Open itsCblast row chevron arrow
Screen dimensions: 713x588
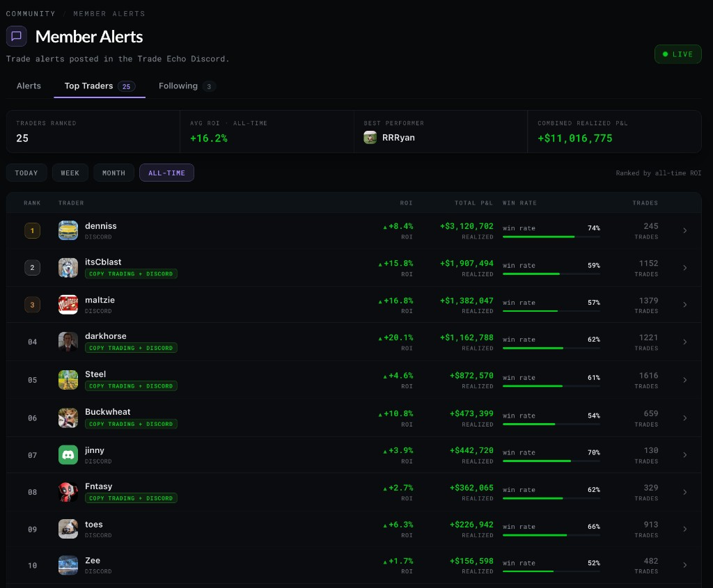point(685,268)
